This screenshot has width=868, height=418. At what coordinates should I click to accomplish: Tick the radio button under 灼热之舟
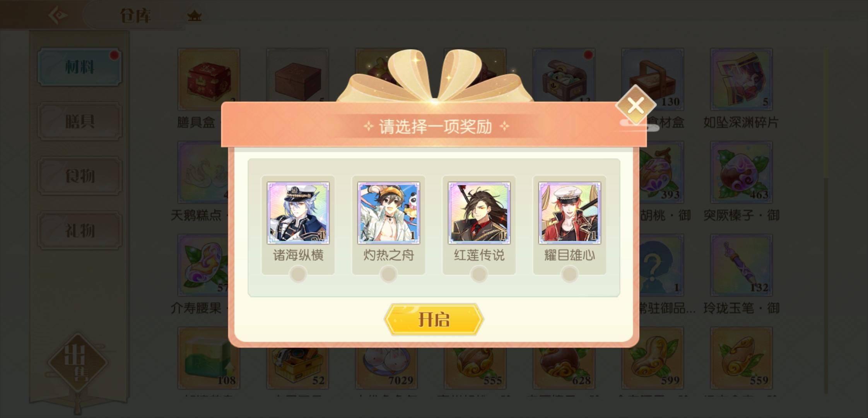tap(388, 274)
